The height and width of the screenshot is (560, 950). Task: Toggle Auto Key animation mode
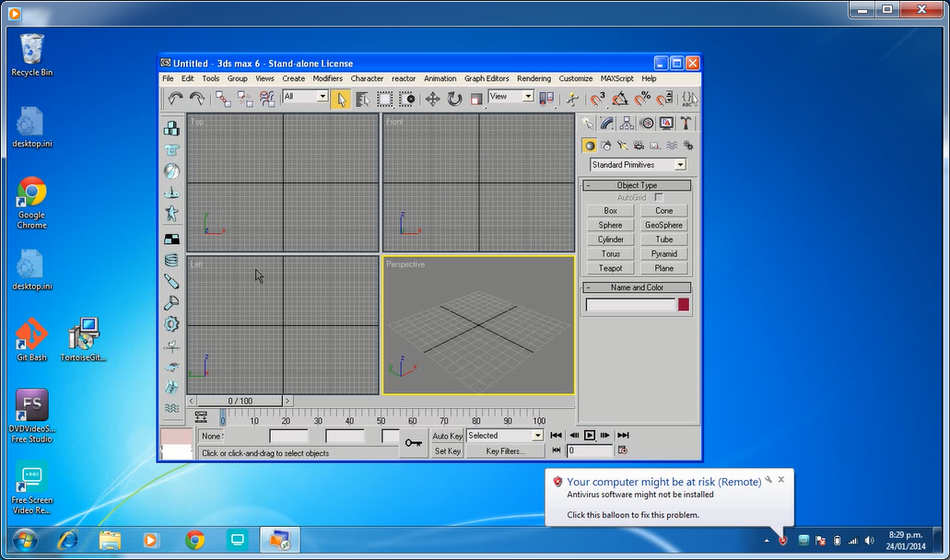[447, 436]
